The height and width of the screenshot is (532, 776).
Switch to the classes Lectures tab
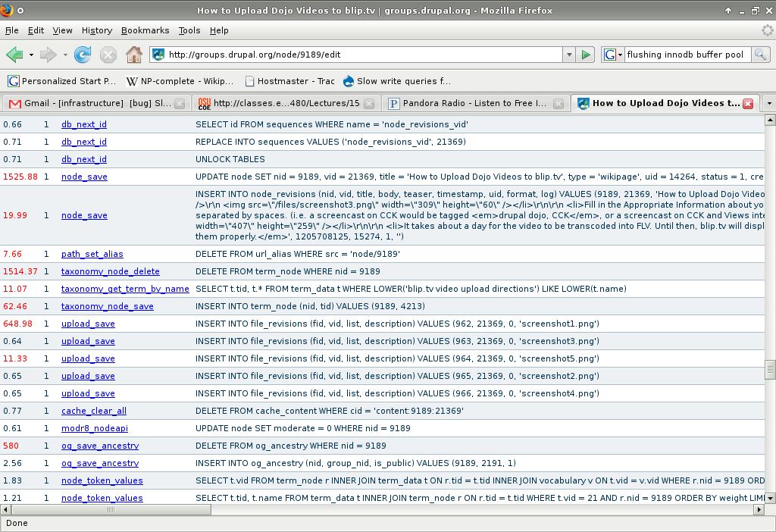click(286, 103)
